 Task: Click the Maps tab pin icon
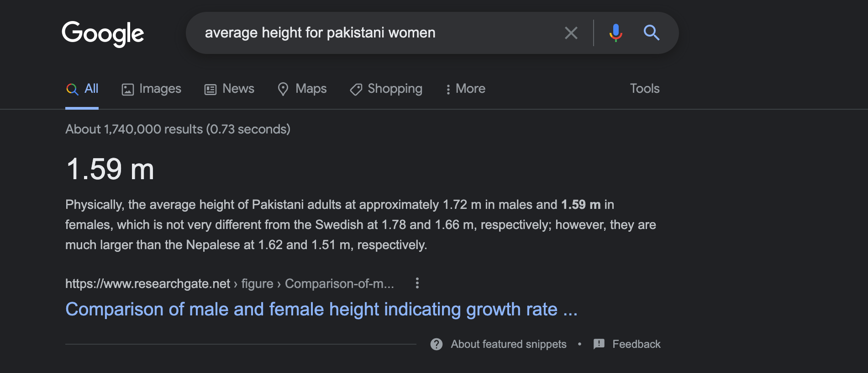pos(283,89)
